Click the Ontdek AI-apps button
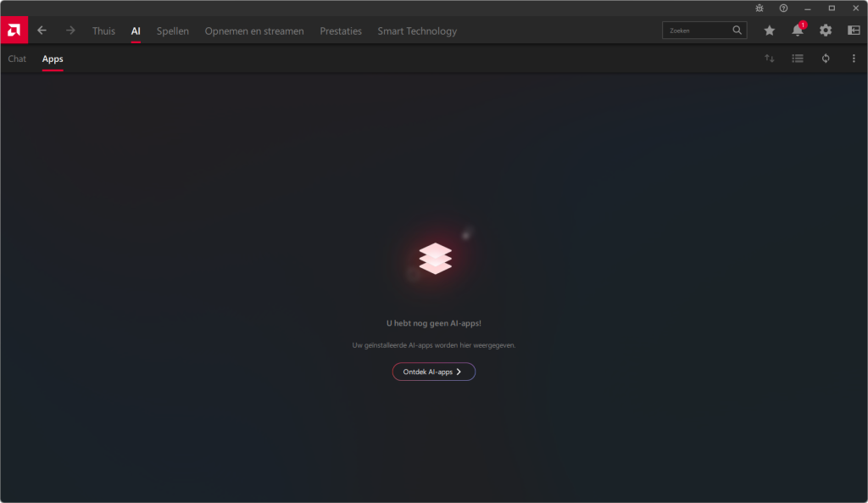 (x=433, y=372)
